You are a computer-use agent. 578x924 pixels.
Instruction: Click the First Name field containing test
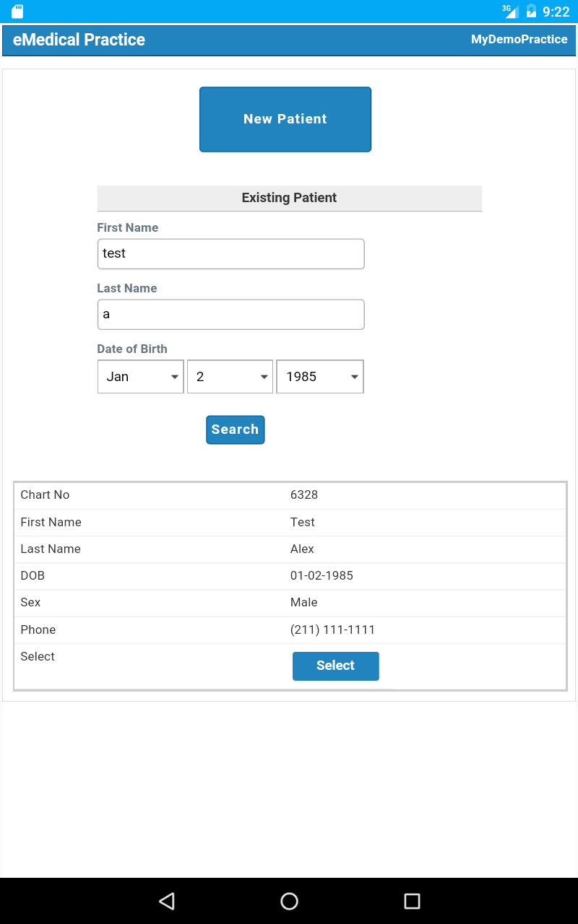[230, 253]
